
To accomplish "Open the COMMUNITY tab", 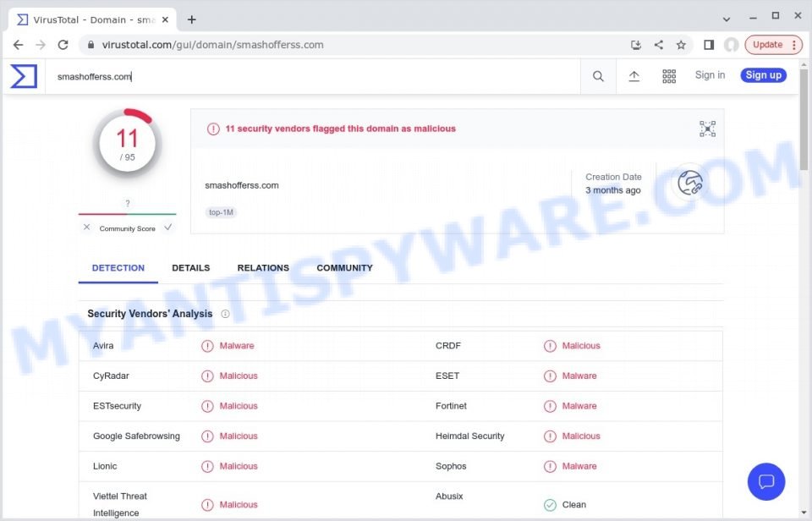I will coord(344,268).
